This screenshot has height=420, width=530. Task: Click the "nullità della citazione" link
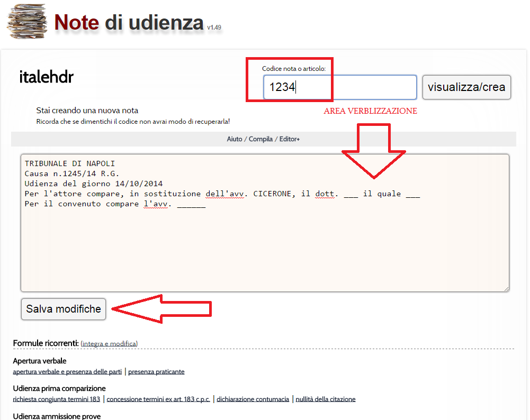pos(325,399)
